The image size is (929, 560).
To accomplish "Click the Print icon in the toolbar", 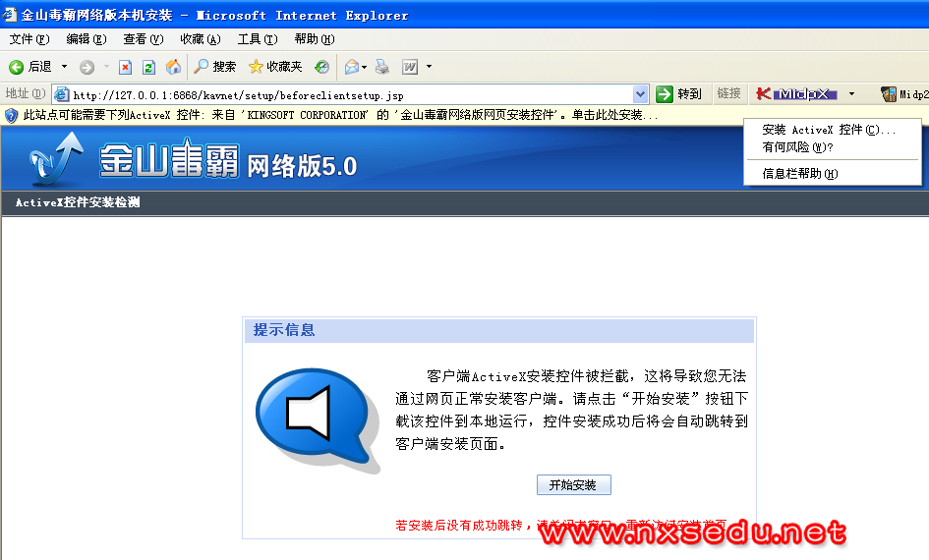I will (382, 67).
